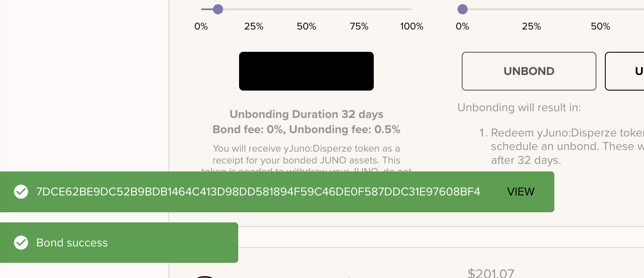The width and height of the screenshot is (644, 278).
Task: Click the Bond success notification message
Action: [72, 243]
